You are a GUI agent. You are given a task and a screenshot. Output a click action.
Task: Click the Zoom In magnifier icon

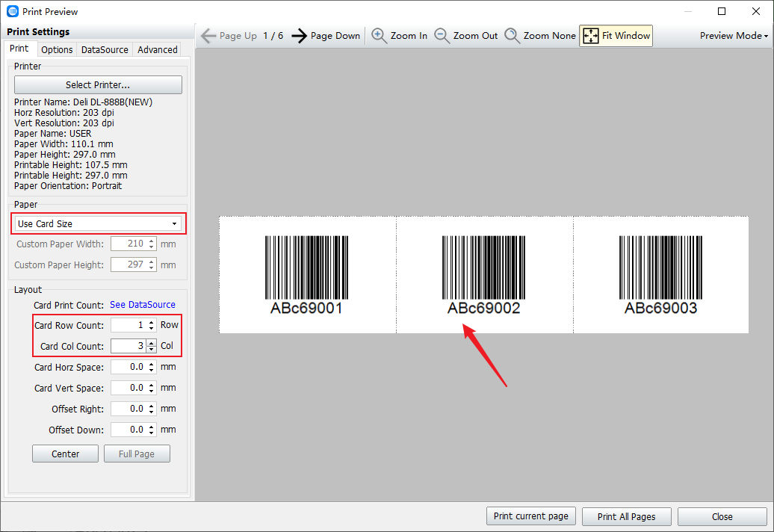click(379, 36)
